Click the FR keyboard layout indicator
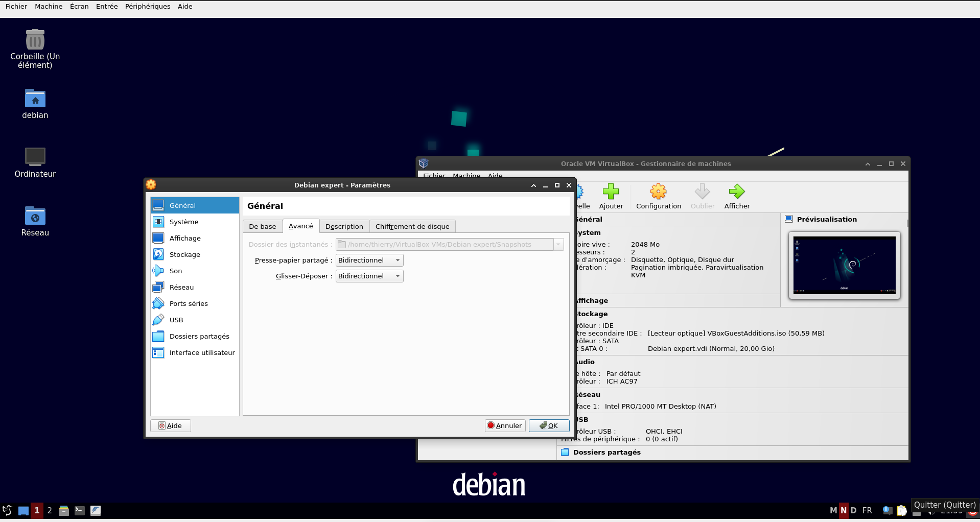This screenshot has height=522, width=980. pos(867,510)
